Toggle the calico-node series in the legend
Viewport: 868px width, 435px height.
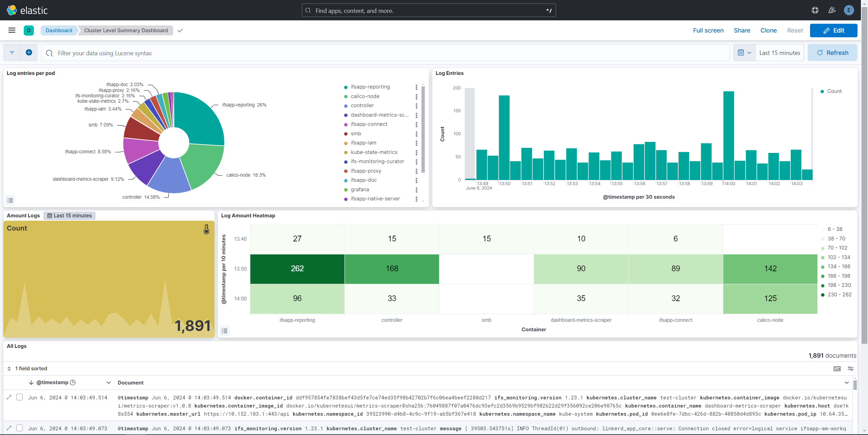pos(365,96)
